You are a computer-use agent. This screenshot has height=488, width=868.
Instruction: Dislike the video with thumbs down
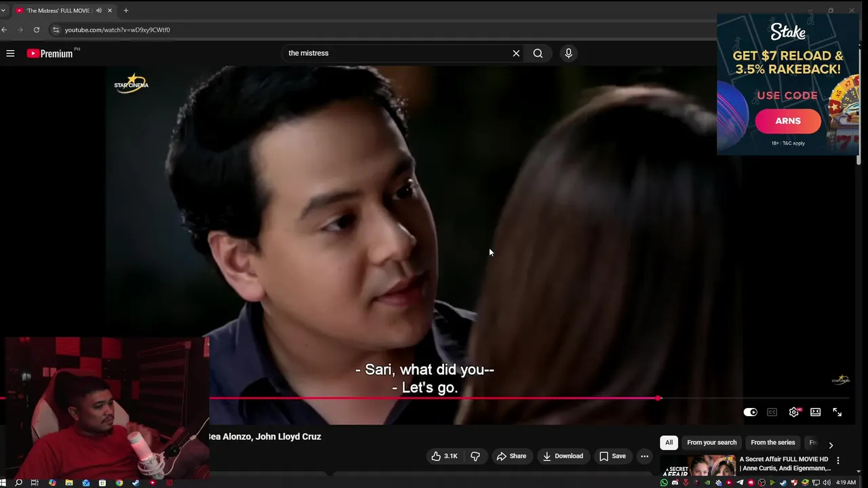tap(475, 456)
